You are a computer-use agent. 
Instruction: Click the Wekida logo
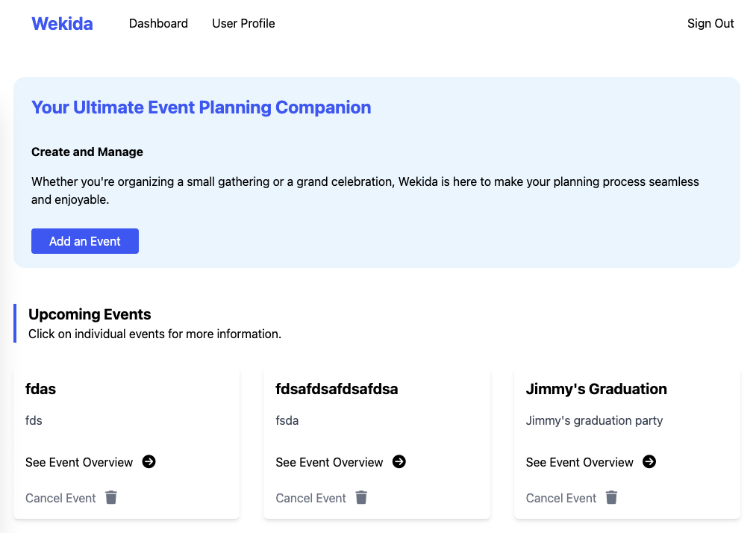62,24
